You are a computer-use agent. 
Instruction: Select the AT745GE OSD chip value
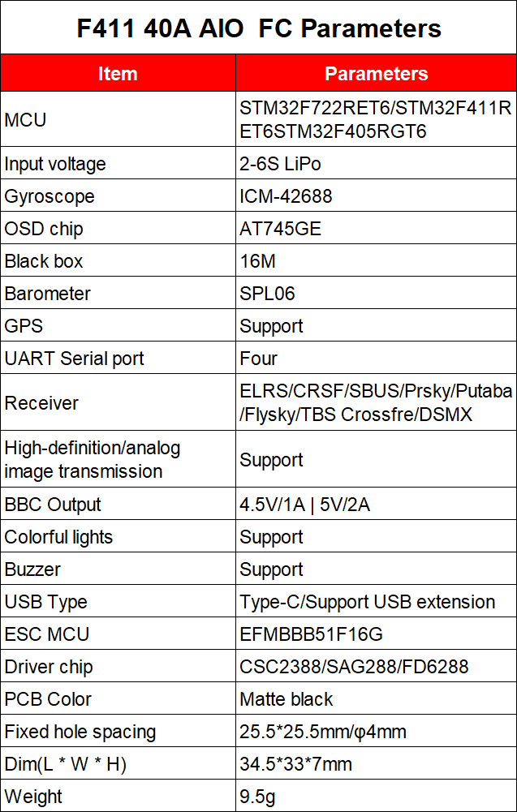pos(280,229)
